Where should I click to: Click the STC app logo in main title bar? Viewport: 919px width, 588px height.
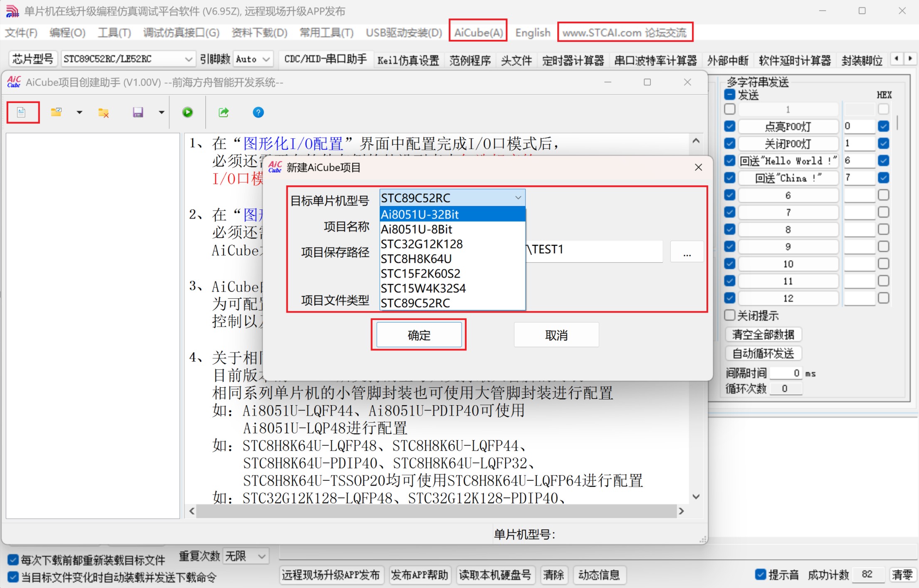[12, 11]
